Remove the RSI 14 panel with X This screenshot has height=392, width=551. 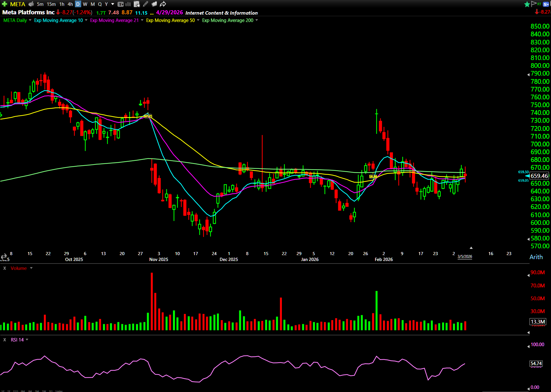click(5, 340)
